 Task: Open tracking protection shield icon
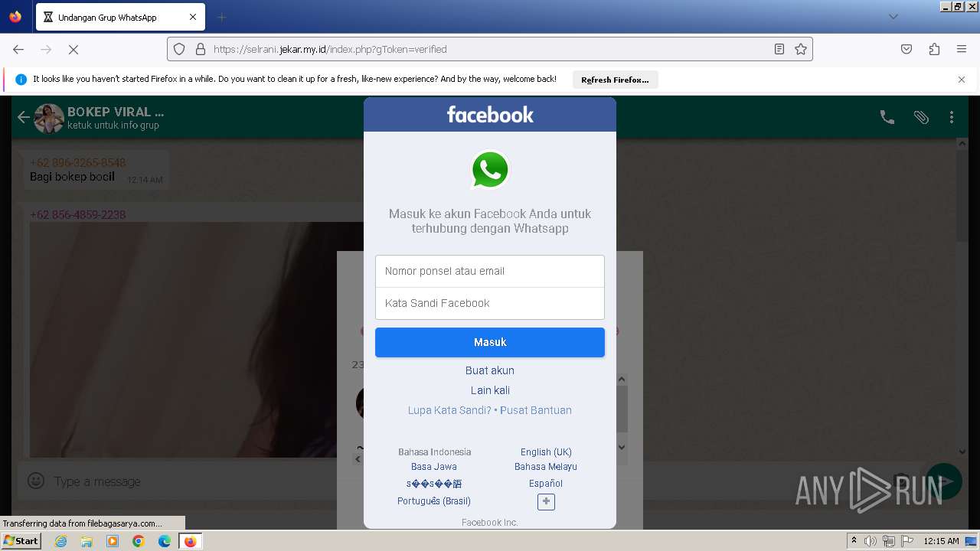tap(179, 49)
